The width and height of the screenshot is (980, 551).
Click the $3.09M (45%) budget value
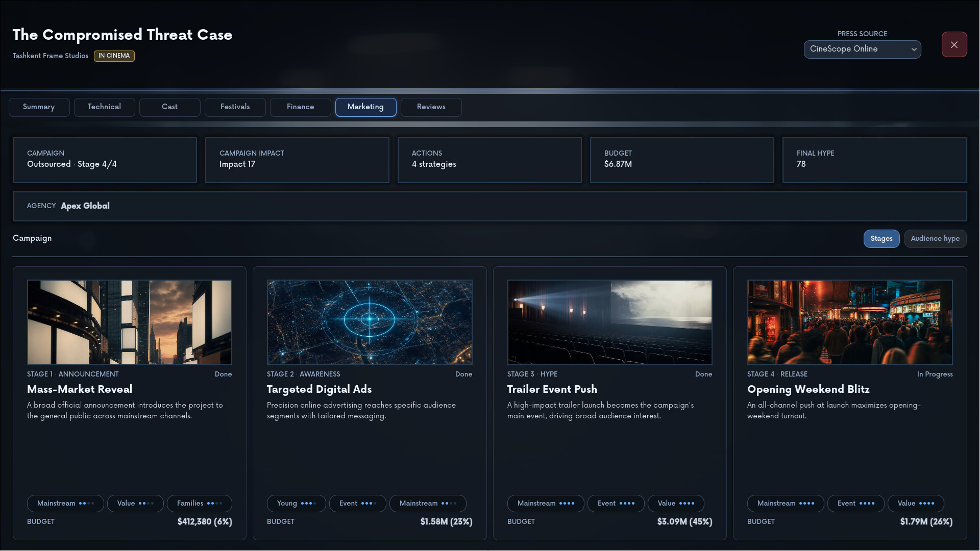click(x=684, y=521)
